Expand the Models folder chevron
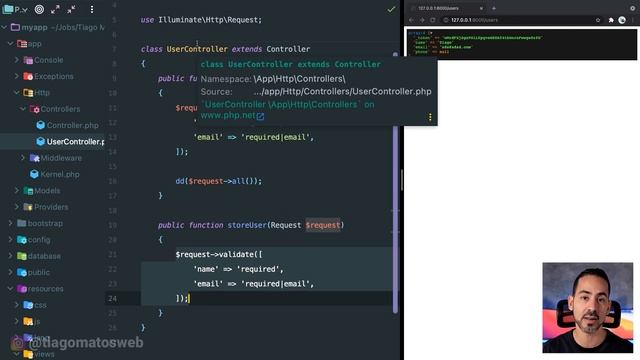The height and width of the screenshot is (360, 640). [17, 191]
